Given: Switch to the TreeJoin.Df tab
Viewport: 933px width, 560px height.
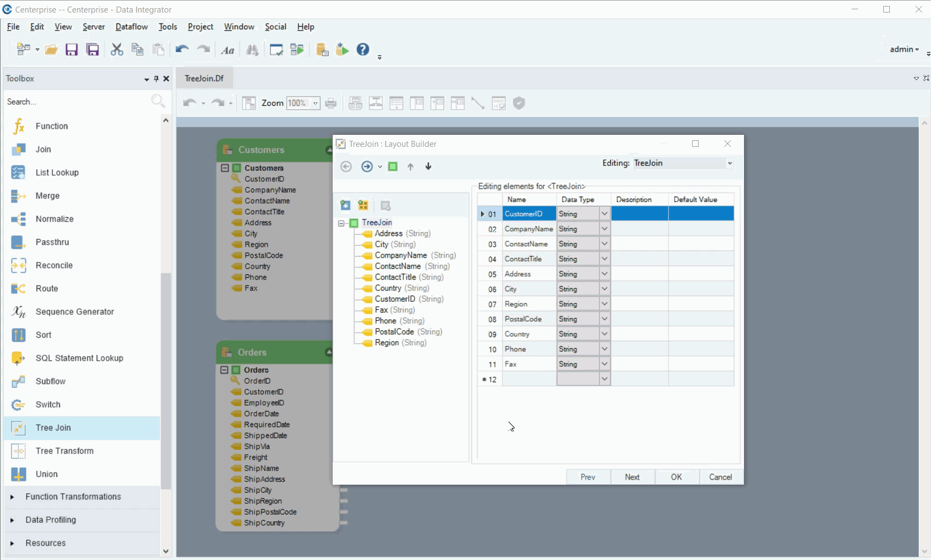Looking at the screenshot, I should [204, 79].
